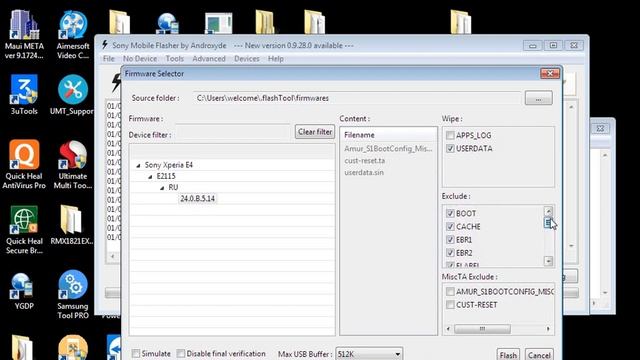The height and width of the screenshot is (360, 640).
Task: Launch the 3uTools desktop icon
Action: tap(24, 95)
